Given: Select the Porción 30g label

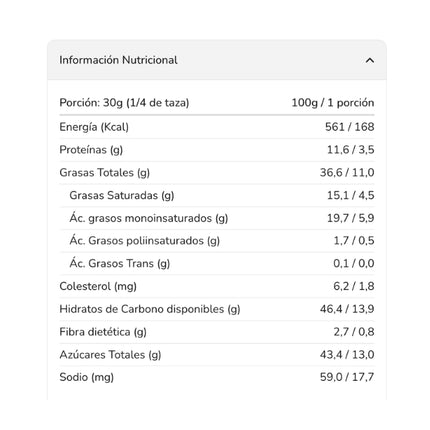Looking at the screenshot, I should tap(124, 103).
